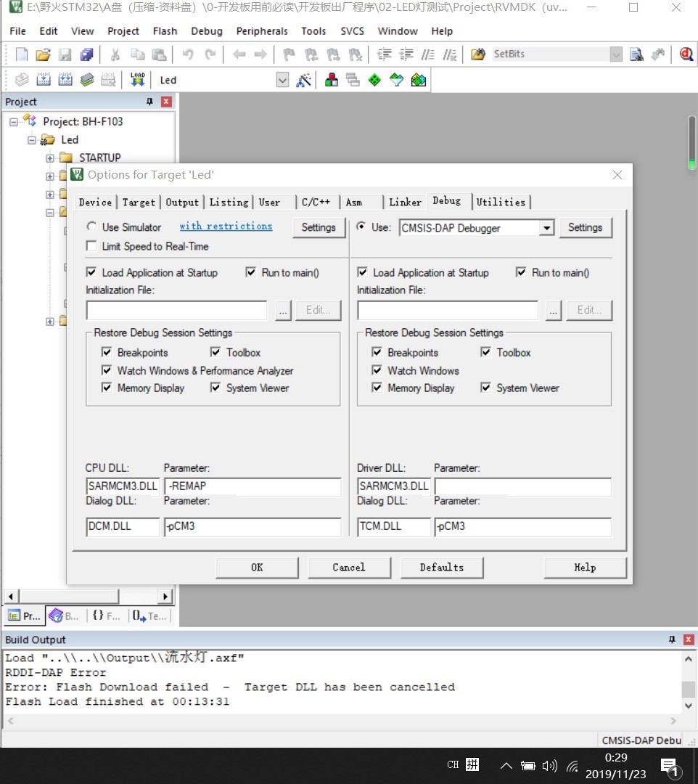This screenshot has width=698, height=784.
Task: Toggle Watch Windows checkbox on the right side
Action: click(377, 370)
